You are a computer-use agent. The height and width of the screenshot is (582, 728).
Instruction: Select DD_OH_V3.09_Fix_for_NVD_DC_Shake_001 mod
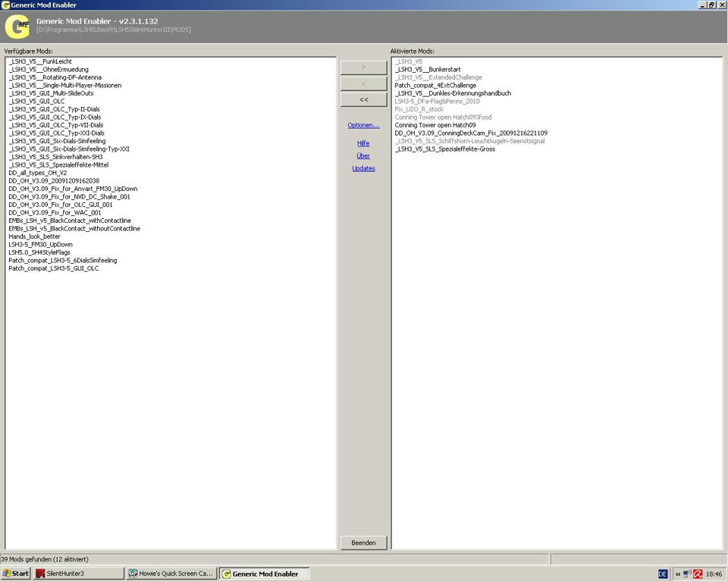click(70, 197)
